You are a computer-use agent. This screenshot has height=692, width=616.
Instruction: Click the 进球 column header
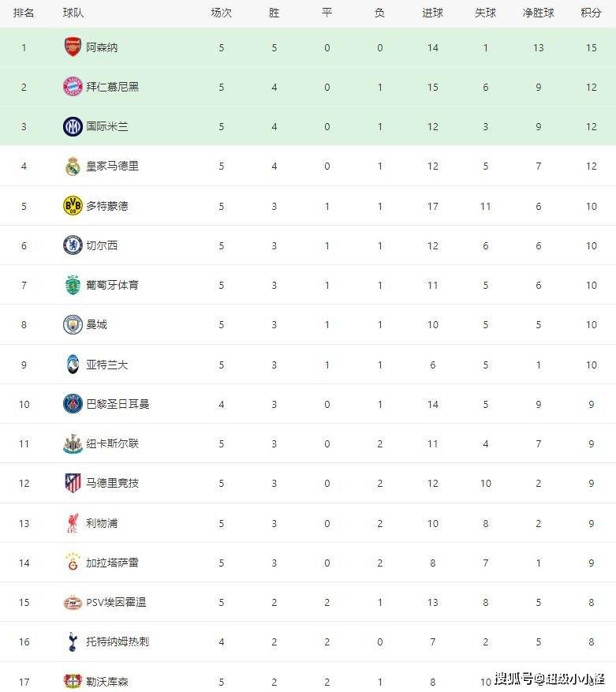433,13
